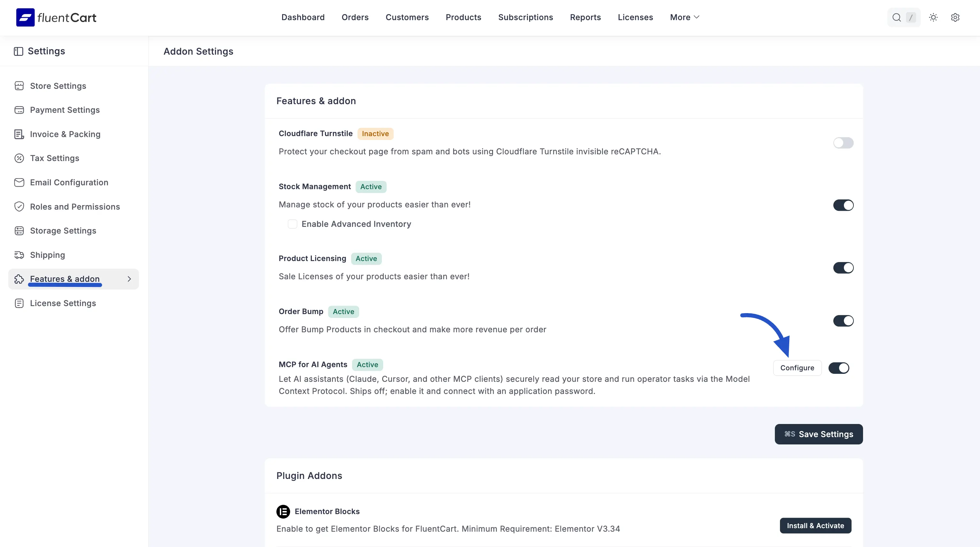Disable the Stock Management toggle
Screen dimensions: 980x547
tap(843, 205)
